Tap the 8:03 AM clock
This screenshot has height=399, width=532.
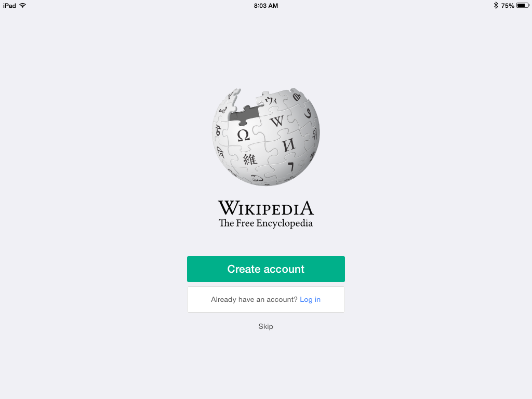tap(266, 6)
